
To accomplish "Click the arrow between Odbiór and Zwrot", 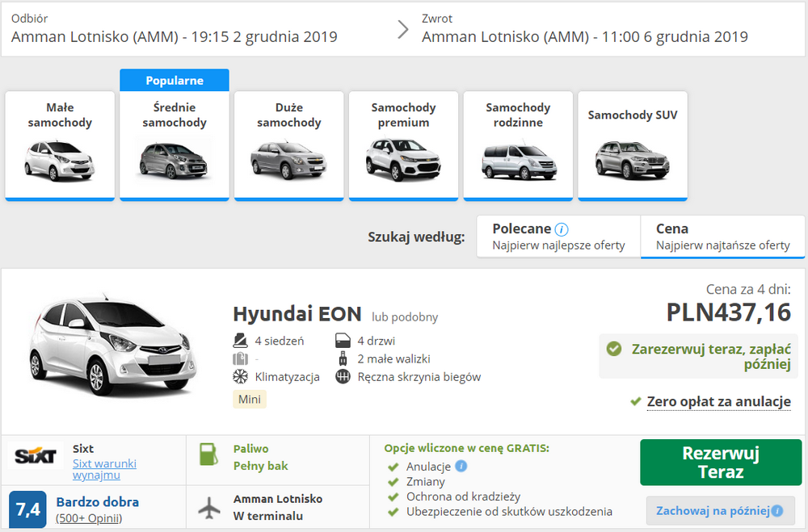I will (403, 29).
